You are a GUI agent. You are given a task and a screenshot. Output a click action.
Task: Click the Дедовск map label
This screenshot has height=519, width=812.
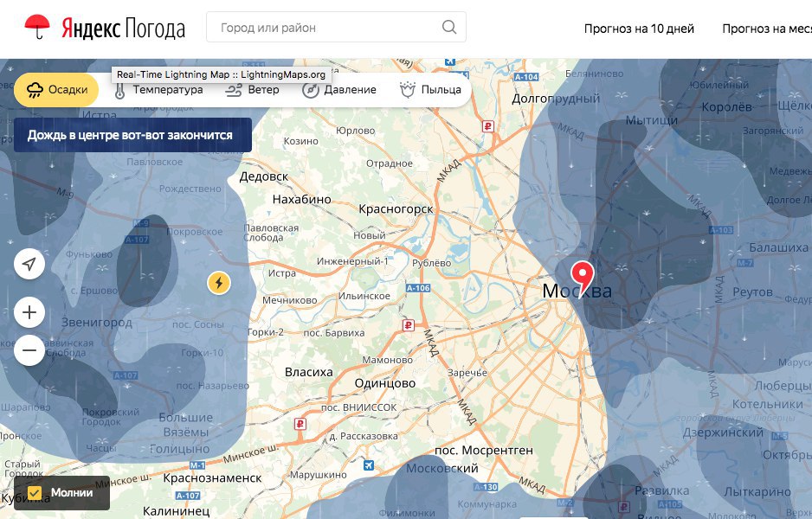[x=263, y=177]
